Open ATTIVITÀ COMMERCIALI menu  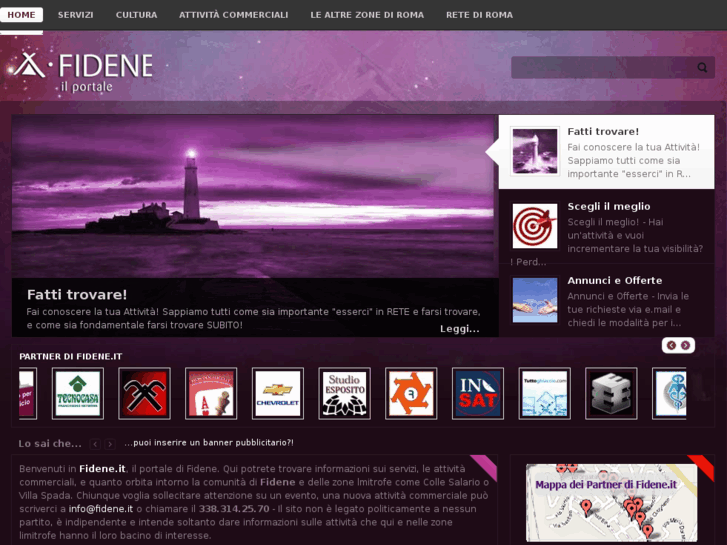pyautogui.click(x=234, y=15)
